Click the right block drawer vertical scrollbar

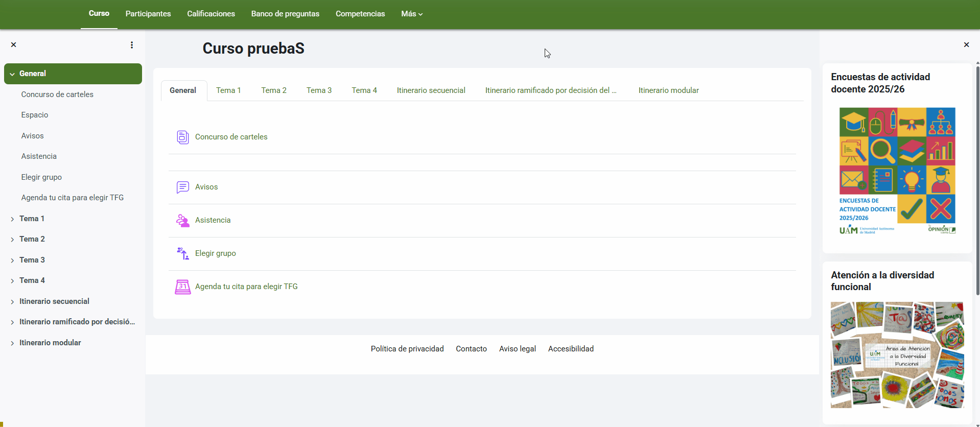977,179
